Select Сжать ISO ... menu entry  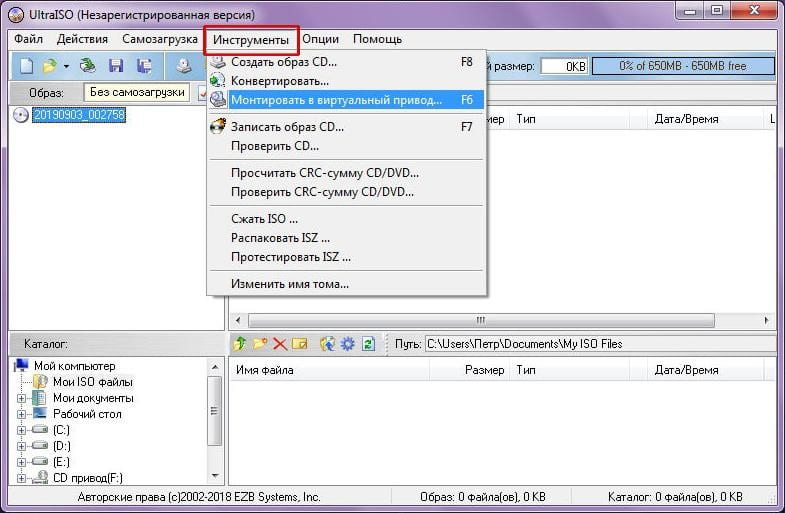[x=346, y=219]
